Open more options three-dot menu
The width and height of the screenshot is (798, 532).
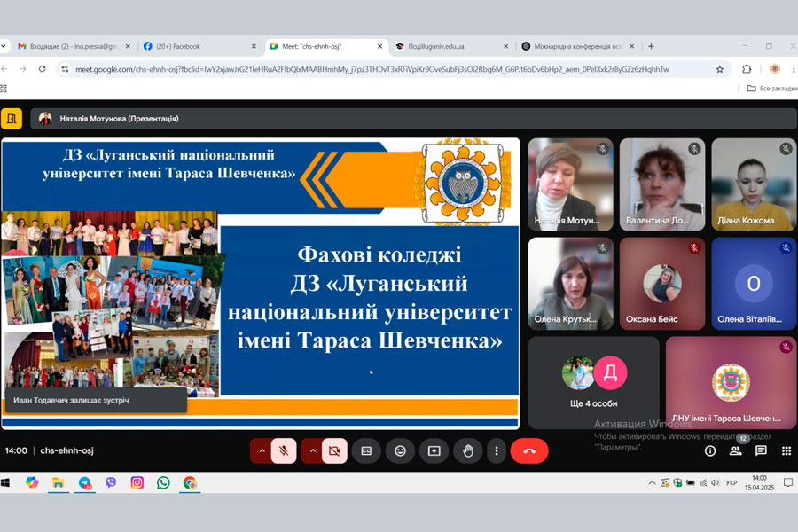click(497, 450)
